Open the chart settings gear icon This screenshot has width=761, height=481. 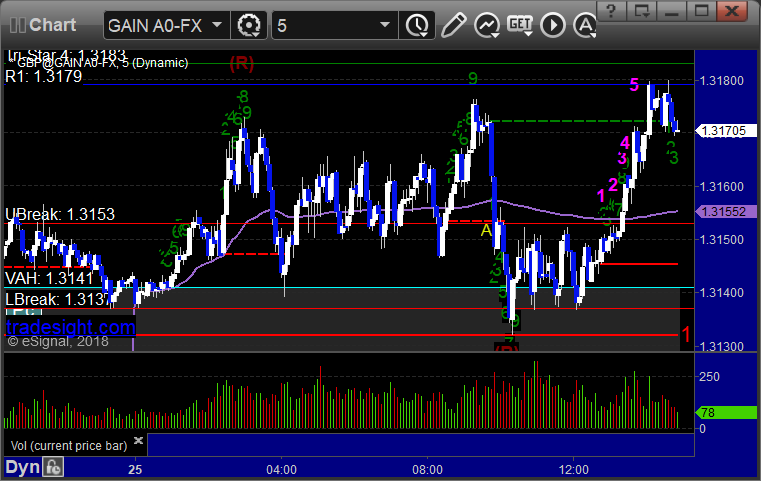click(x=248, y=25)
